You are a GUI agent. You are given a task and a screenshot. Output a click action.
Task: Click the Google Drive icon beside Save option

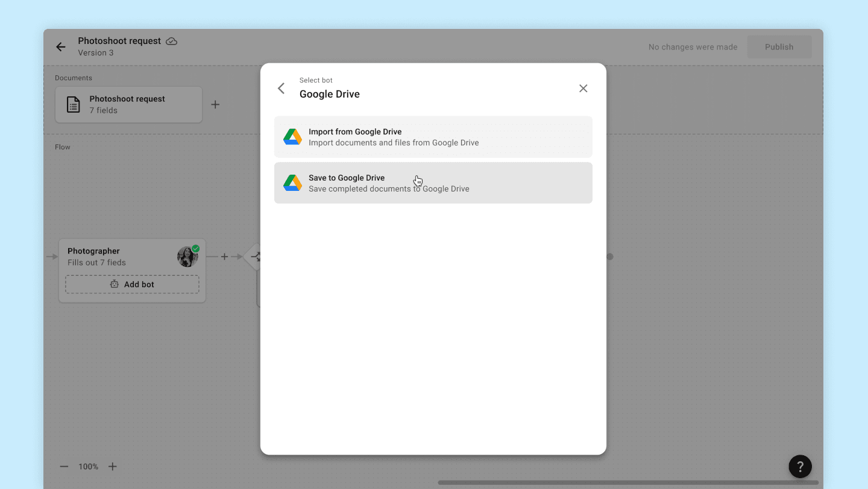pos(292,183)
